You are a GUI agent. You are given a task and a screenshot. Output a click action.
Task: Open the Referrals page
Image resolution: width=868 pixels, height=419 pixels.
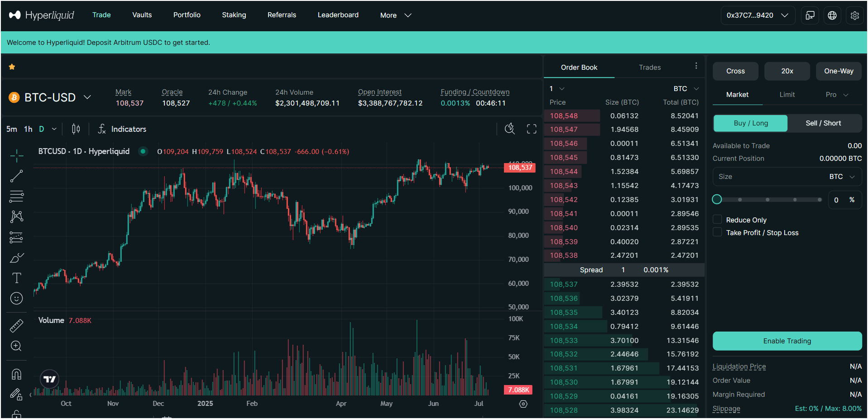pos(282,15)
